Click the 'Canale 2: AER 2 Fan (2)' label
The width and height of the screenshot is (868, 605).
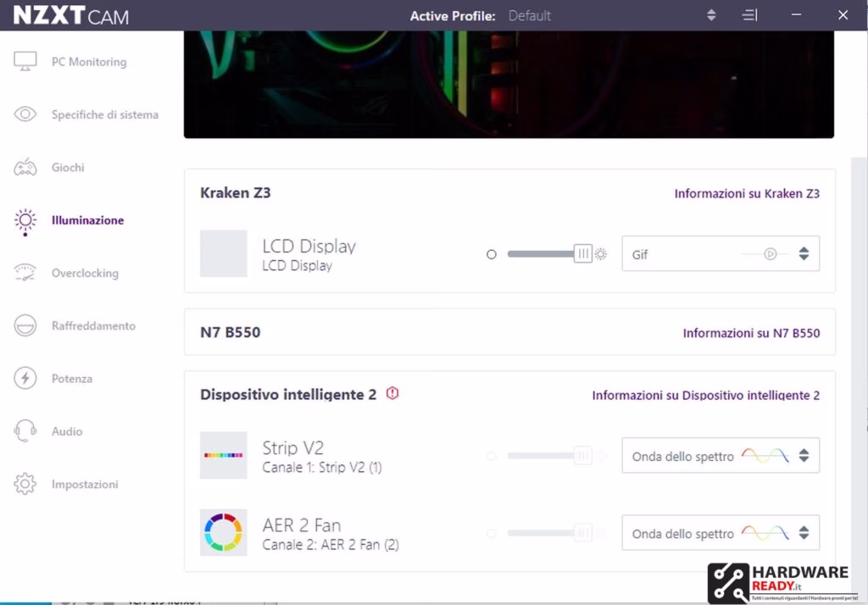331,545
